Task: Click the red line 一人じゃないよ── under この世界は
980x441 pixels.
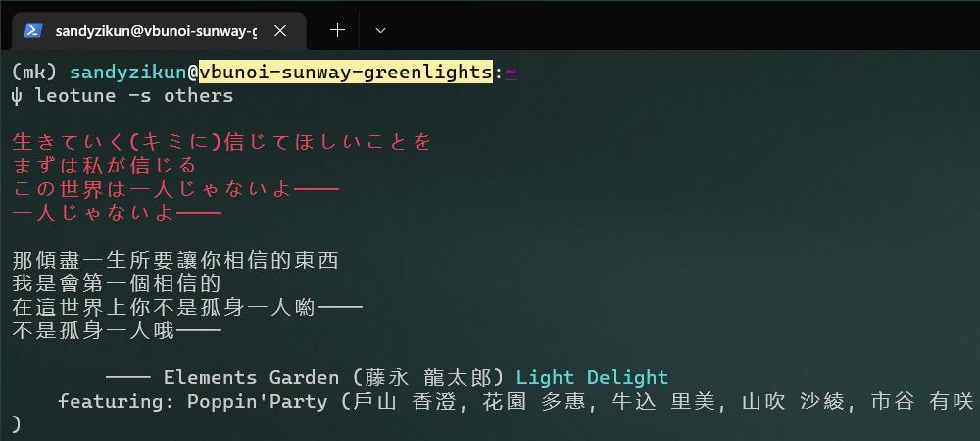Action: tap(117, 213)
